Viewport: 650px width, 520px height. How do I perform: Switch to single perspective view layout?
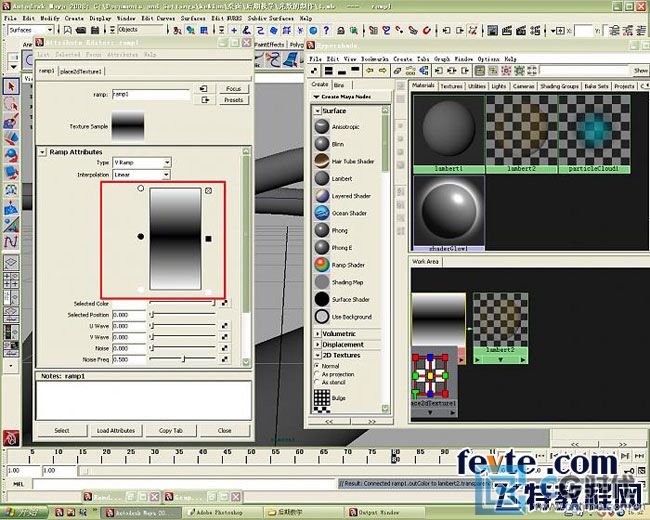point(11,262)
